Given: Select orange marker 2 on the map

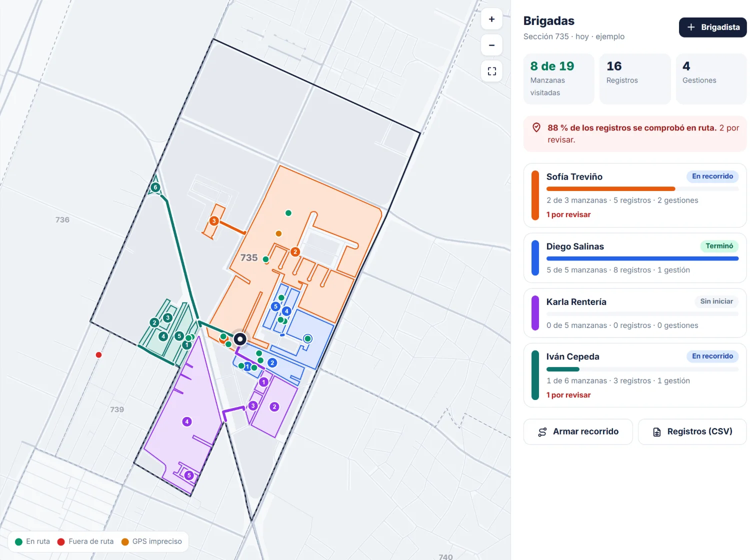Looking at the screenshot, I should [x=295, y=251].
